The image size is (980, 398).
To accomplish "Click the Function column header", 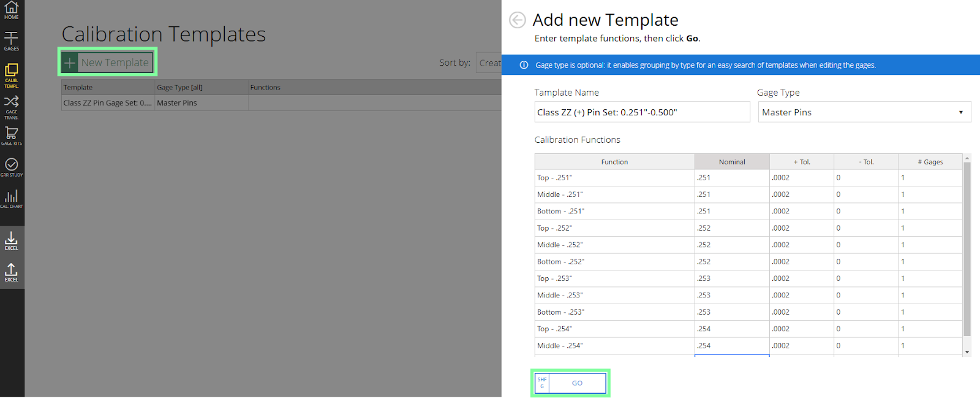I will [x=614, y=162].
